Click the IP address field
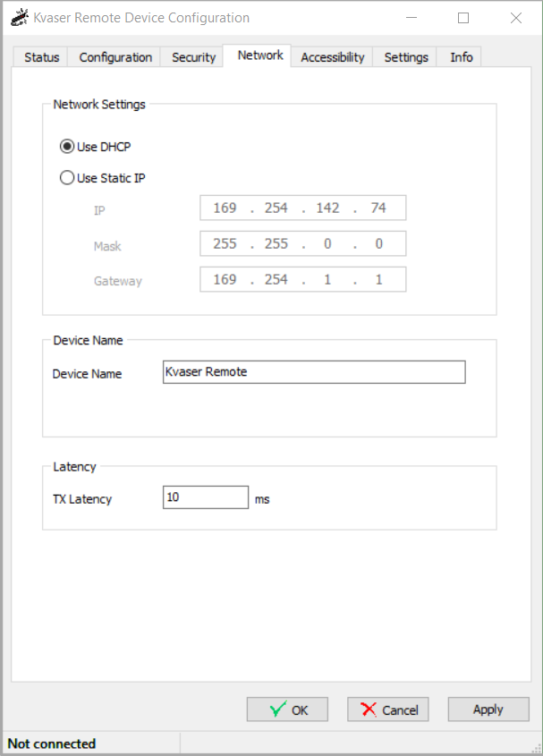The width and height of the screenshot is (543, 756). pyautogui.click(x=303, y=208)
